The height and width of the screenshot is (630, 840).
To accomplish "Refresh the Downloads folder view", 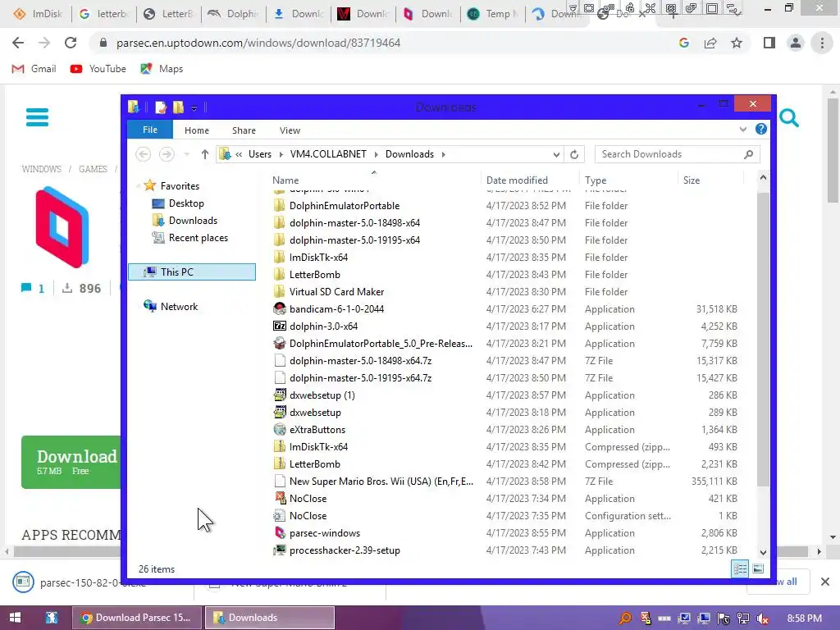I will (x=574, y=154).
